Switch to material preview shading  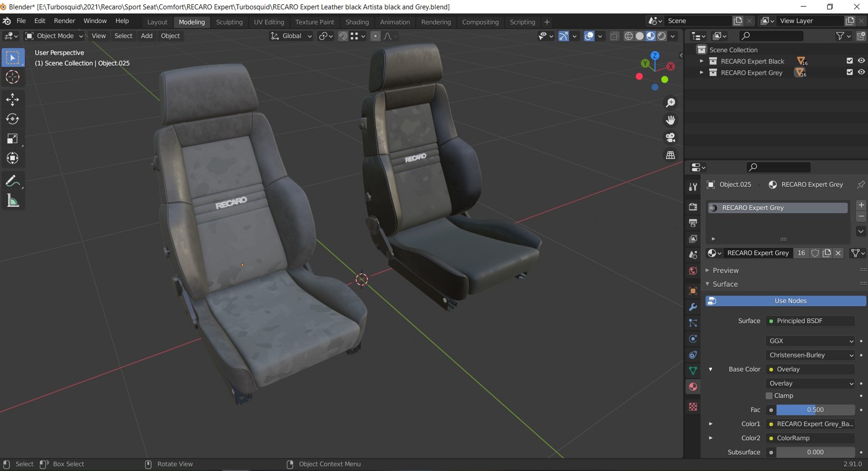tap(651, 36)
